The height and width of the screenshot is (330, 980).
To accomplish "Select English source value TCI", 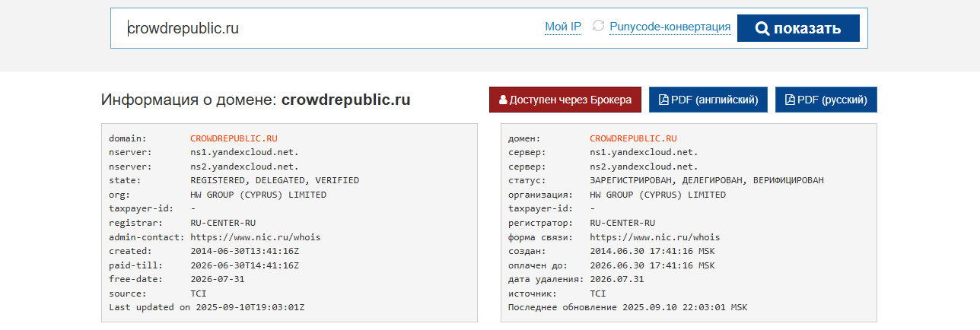I will click(199, 293).
